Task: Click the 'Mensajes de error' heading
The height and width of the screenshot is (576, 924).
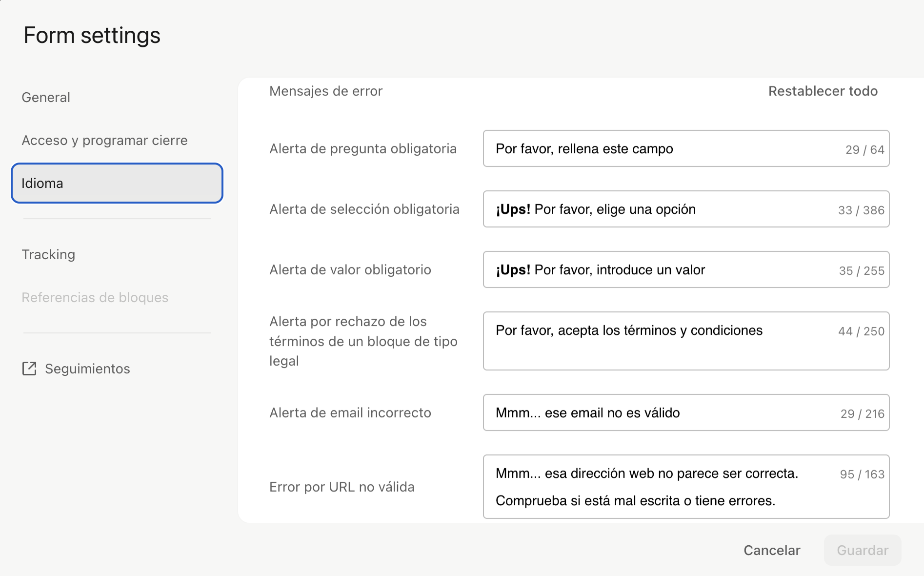Action: [x=326, y=91]
